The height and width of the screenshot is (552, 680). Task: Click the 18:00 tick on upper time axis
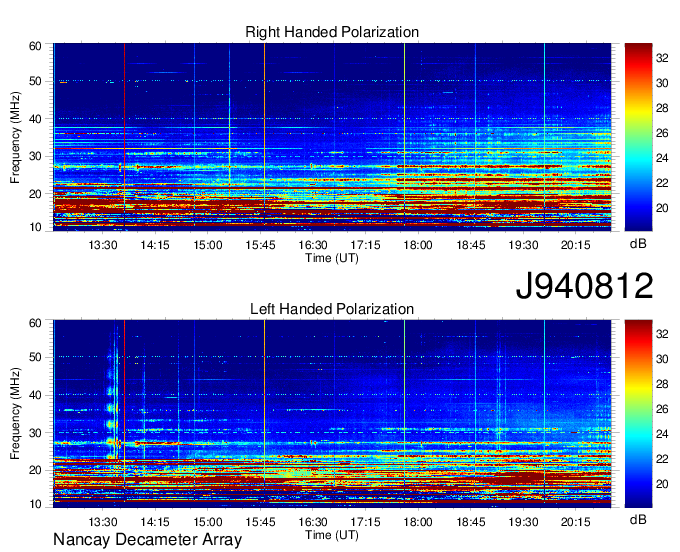(x=418, y=245)
